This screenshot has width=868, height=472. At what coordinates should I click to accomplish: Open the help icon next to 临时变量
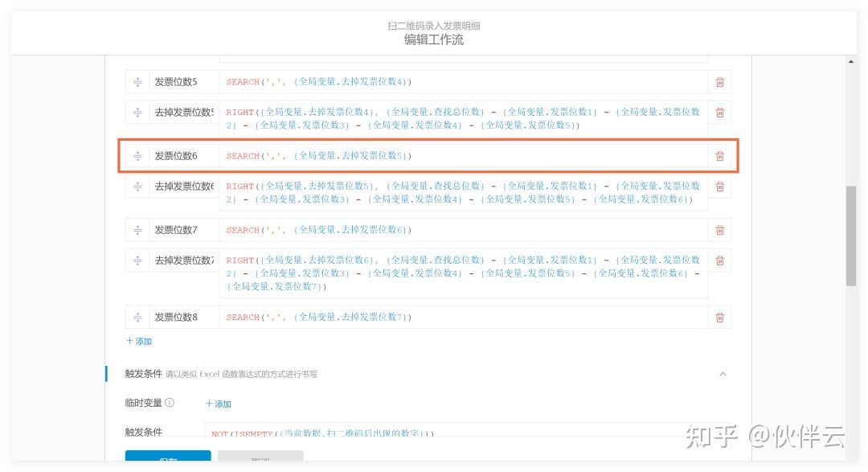point(170,403)
